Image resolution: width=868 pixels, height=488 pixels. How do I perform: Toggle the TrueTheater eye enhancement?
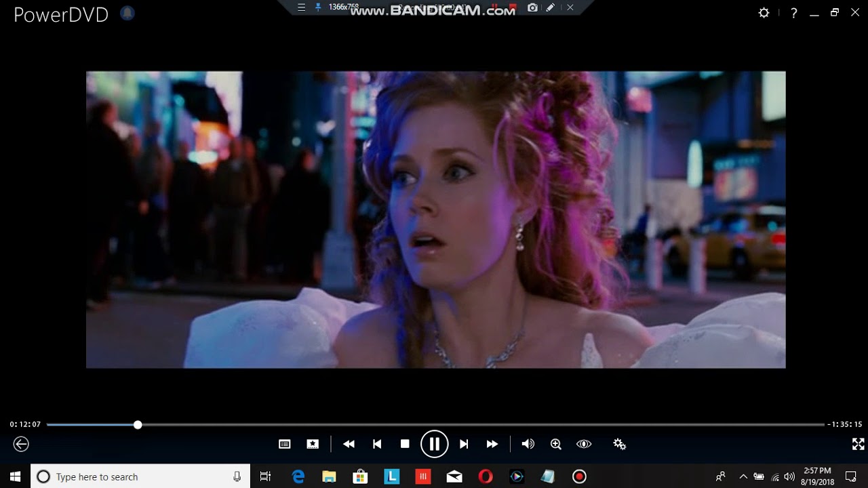click(584, 444)
